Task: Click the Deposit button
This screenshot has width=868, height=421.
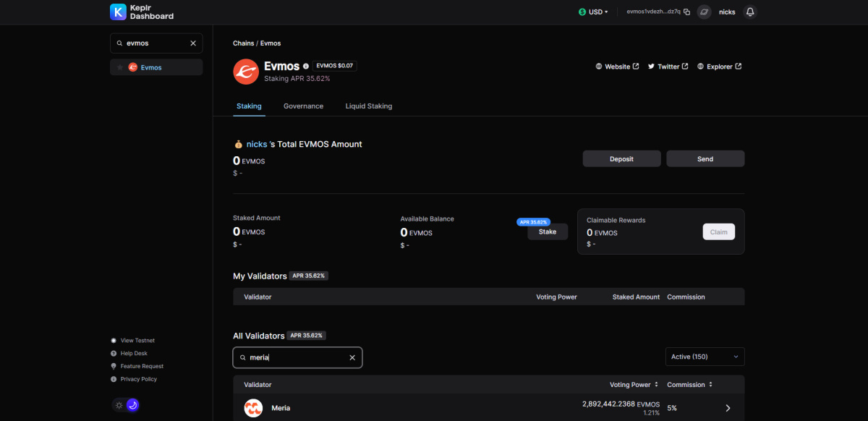Action: (621, 159)
